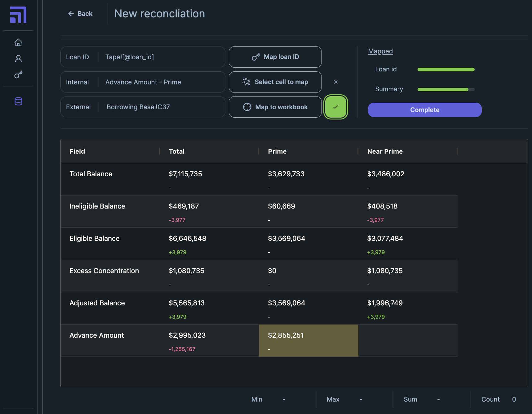Click the Map to workbook button
The height and width of the screenshot is (414, 532).
point(275,107)
